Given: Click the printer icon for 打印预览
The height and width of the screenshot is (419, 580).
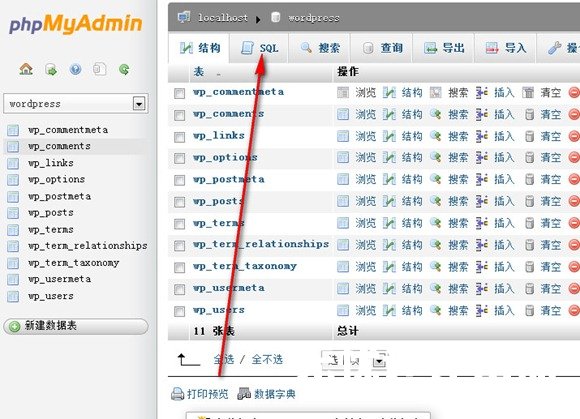Looking at the screenshot, I should pyautogui.click(x=178, y=394).
